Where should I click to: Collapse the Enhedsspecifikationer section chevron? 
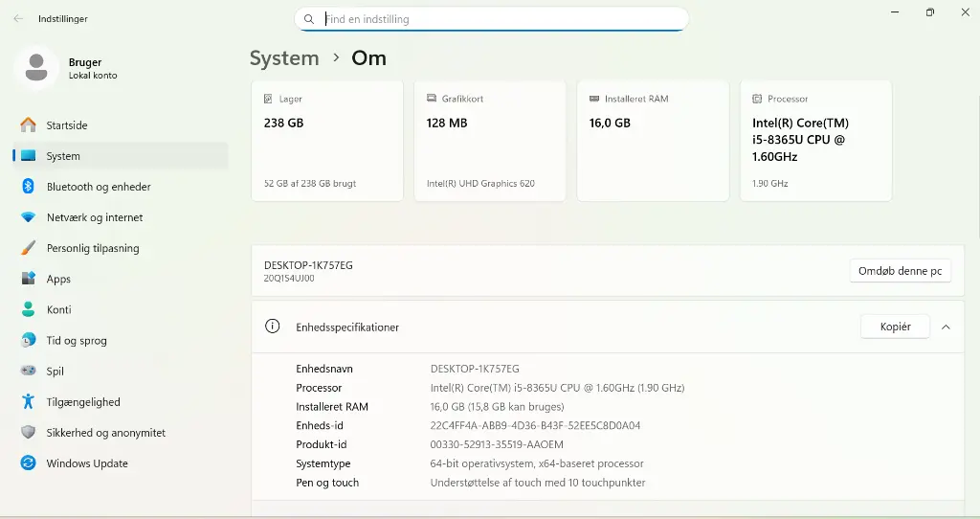[x=946, y=327]
